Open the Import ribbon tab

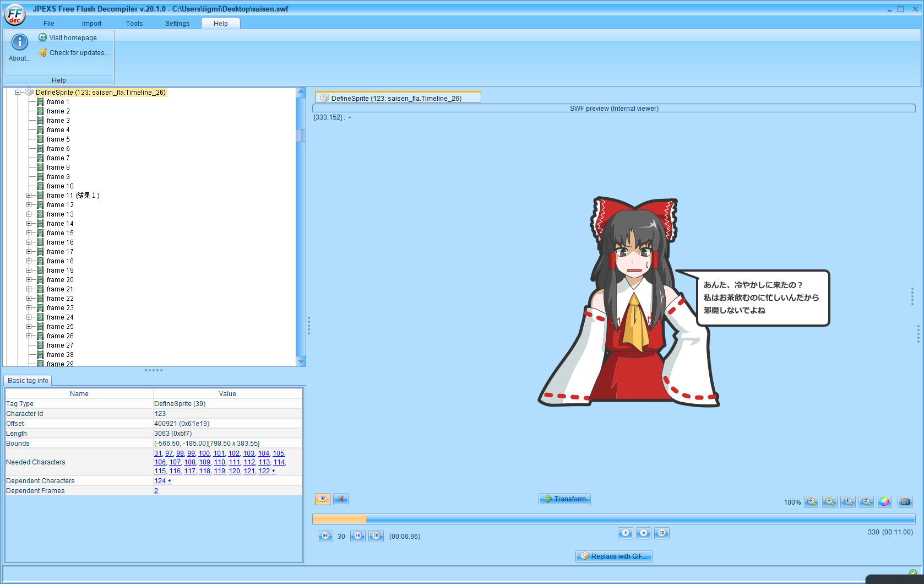(x=91, y=24)
